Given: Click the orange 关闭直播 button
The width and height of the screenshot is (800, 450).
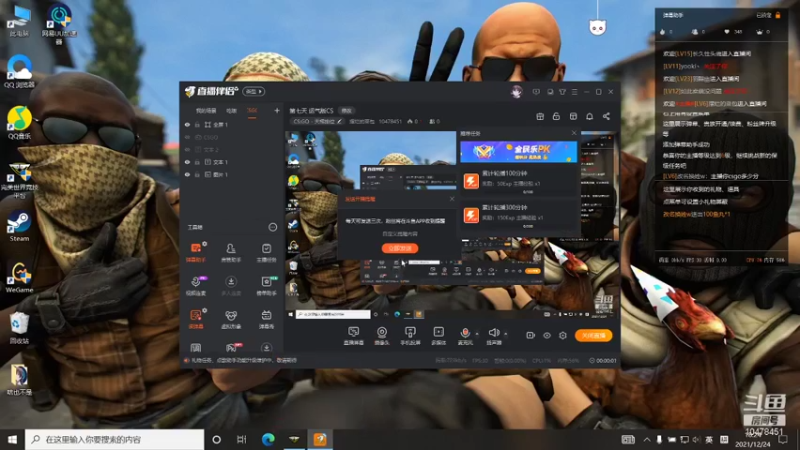Looking at the screenshot, I should (593, 335).
